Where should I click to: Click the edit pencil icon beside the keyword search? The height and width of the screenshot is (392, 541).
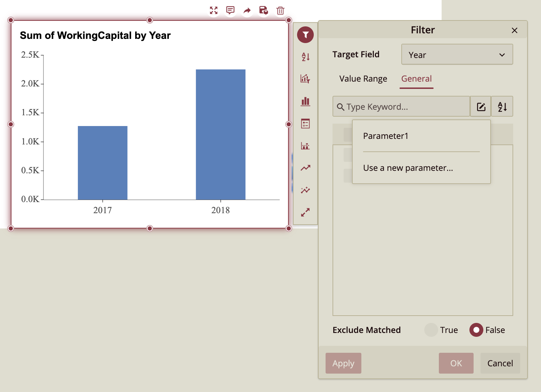(481, 106)
